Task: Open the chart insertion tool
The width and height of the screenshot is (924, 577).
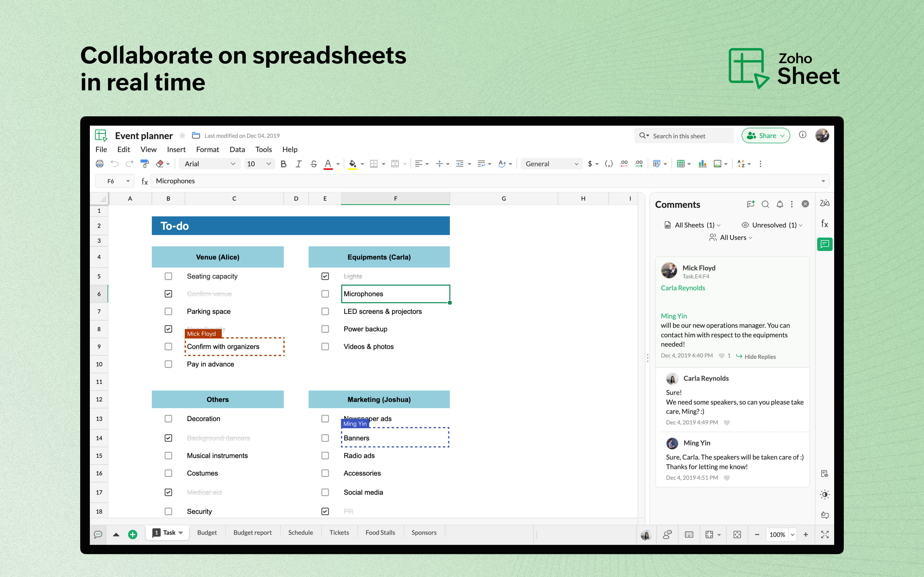Action: [703, 163]
